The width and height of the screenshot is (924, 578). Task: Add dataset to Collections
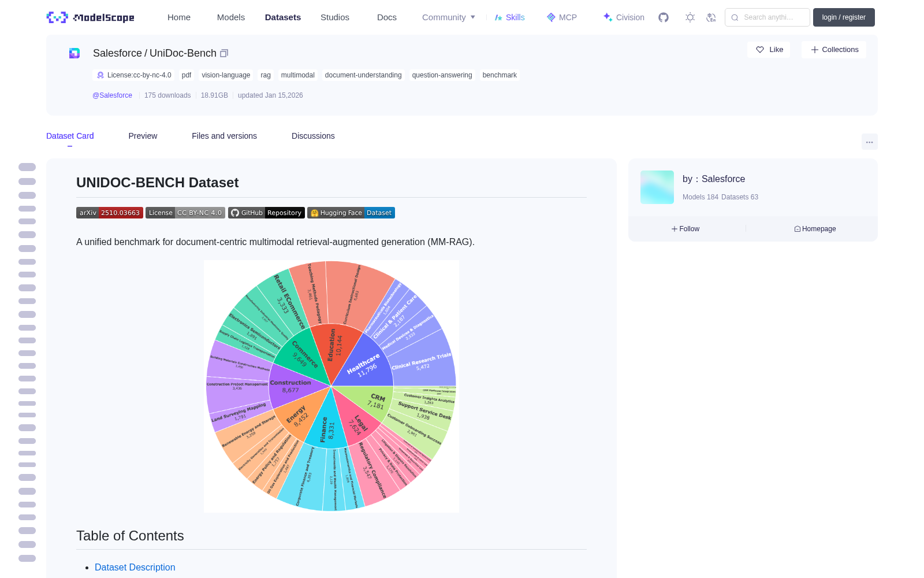pos(834,50)
